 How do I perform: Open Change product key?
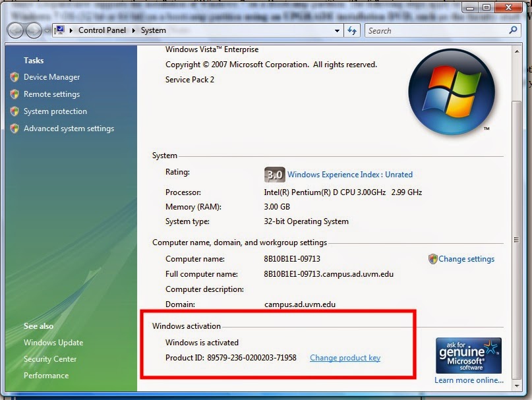(344, 357)
